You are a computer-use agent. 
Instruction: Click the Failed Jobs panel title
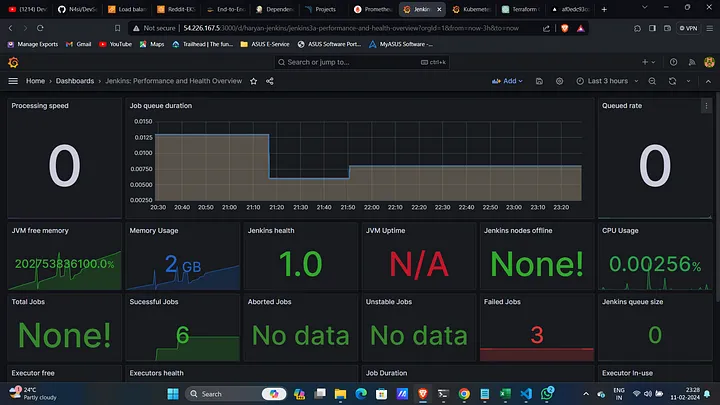pos(502,302)
